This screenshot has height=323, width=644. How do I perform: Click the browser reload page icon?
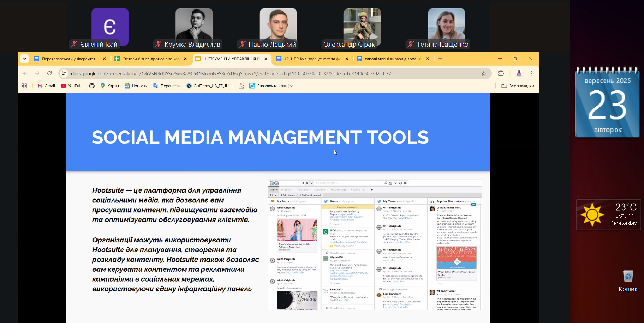pos(49,73)
